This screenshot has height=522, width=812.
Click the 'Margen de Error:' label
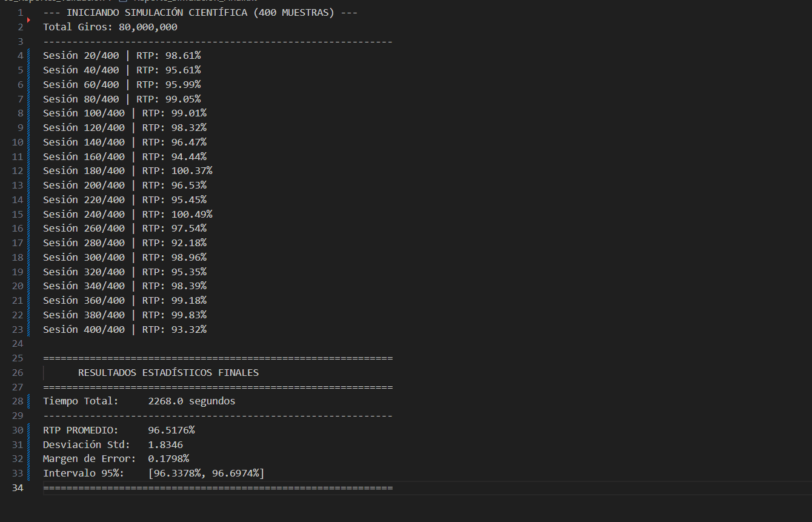pyautogui.click(x=90, y=459)
